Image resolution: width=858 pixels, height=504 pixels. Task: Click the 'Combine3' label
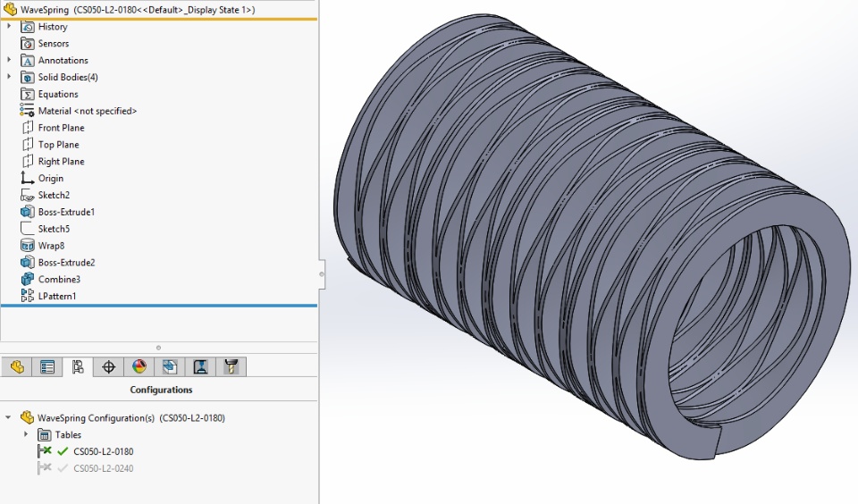tap(59, 280)
